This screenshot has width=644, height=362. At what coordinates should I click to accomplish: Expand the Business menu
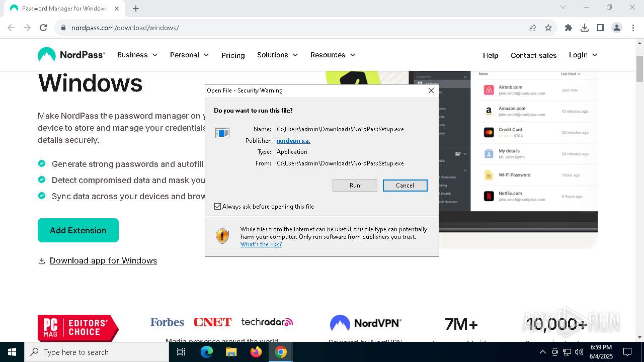pos(137,55)
